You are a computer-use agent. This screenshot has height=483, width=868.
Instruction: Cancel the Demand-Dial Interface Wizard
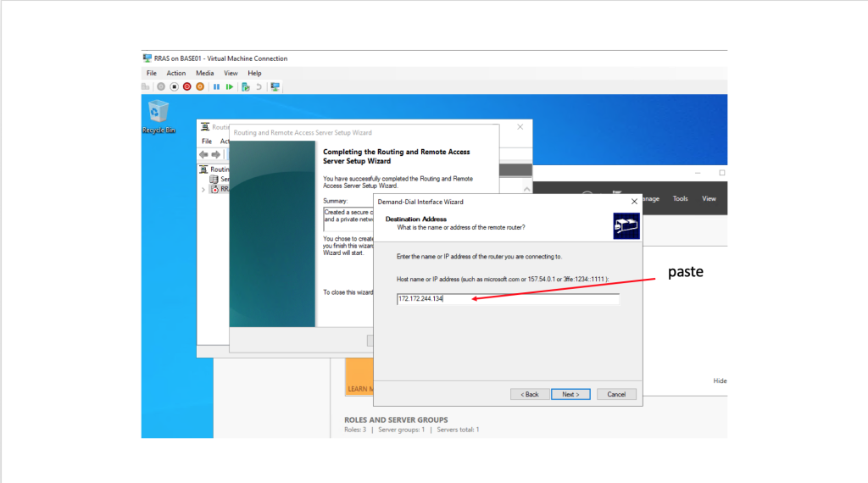(x=616, y=394)
